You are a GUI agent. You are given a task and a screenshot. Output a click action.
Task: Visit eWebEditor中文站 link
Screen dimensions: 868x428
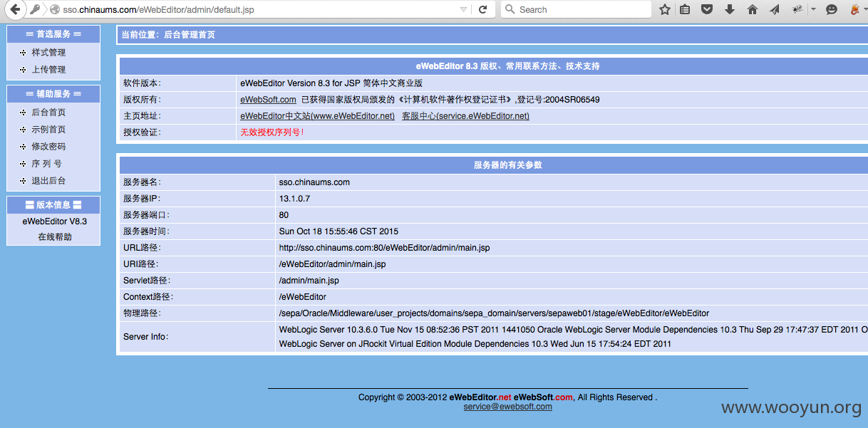(x=317, y=116)
